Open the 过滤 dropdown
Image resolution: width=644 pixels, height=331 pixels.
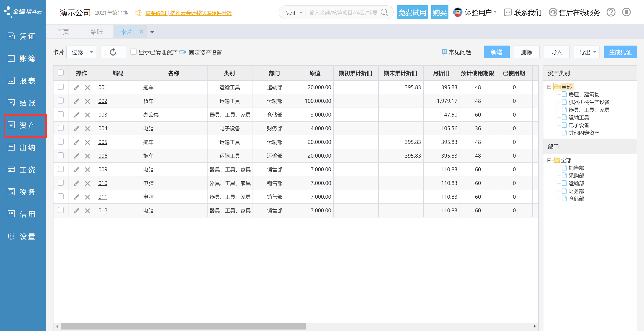(x=82, y=52)
